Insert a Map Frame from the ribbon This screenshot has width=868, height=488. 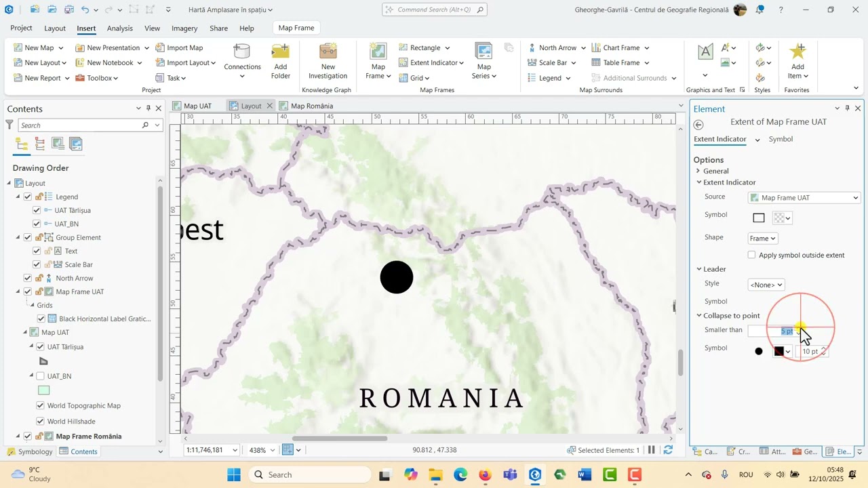point(378,62)
